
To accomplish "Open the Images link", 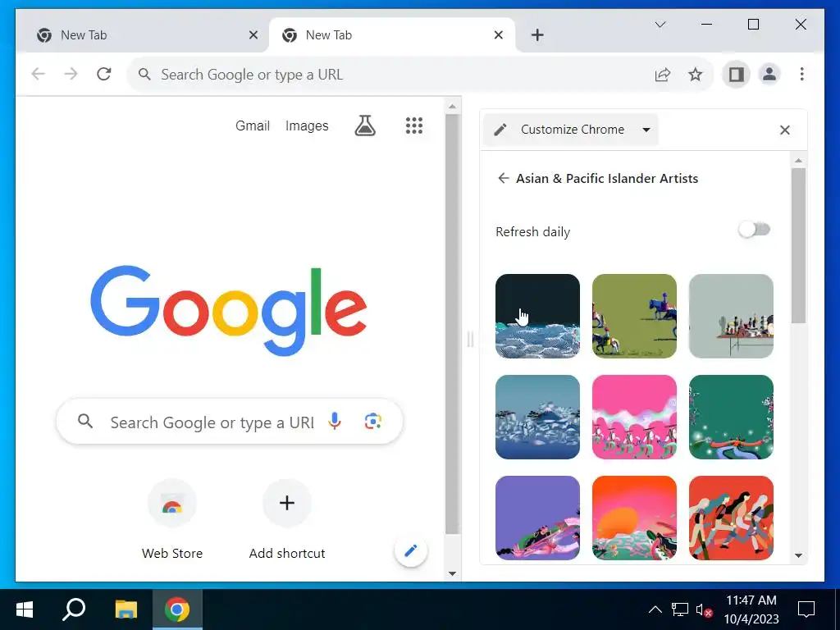I will point(307,126).
